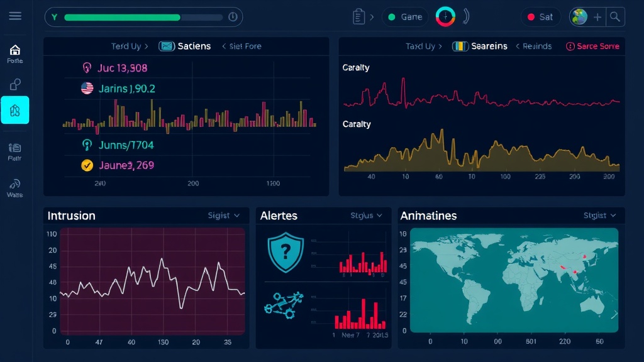The height and width of the screenshot is (362, 644).
Task: Open the Waits sidebar icon
Action: tap(15, 184)
